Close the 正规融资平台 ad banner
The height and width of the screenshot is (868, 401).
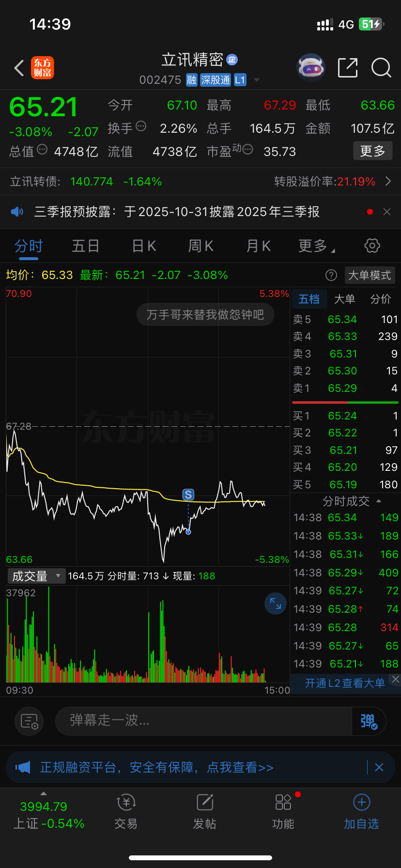(379, 767)
